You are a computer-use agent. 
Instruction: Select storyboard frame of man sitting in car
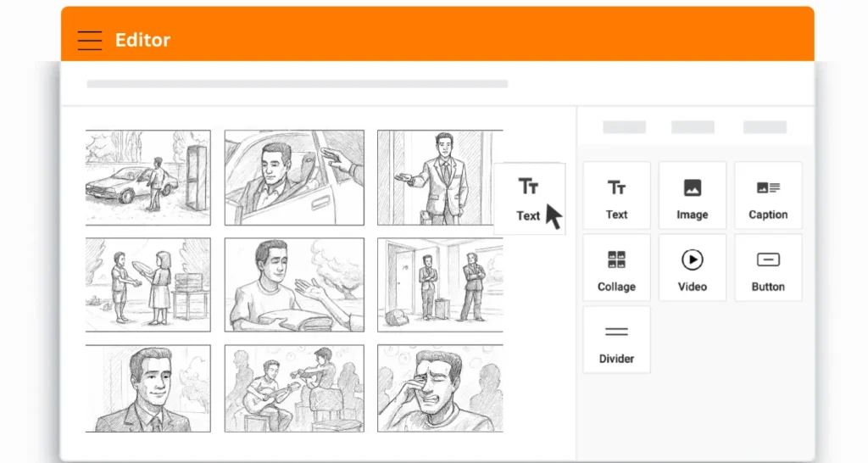coord(294,178)
